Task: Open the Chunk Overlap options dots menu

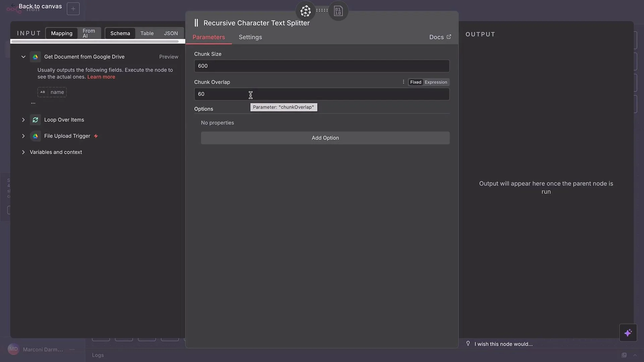Action: [x=404, y=82]
